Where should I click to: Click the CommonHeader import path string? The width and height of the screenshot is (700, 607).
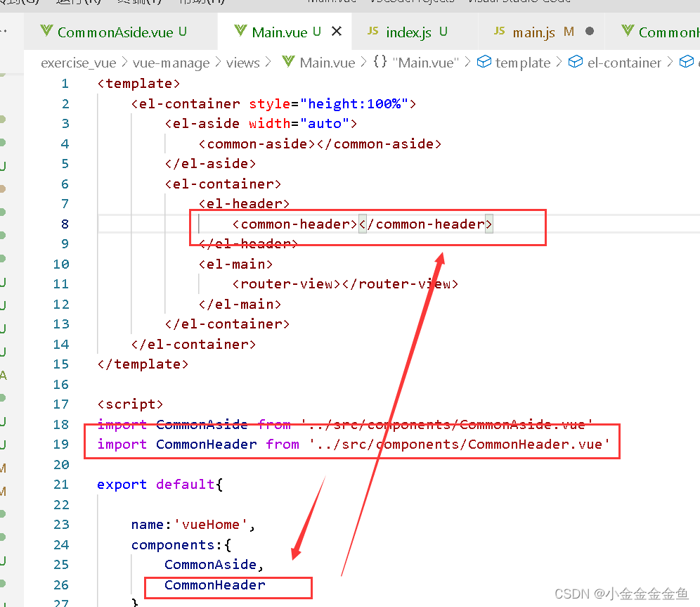(460, 445)
